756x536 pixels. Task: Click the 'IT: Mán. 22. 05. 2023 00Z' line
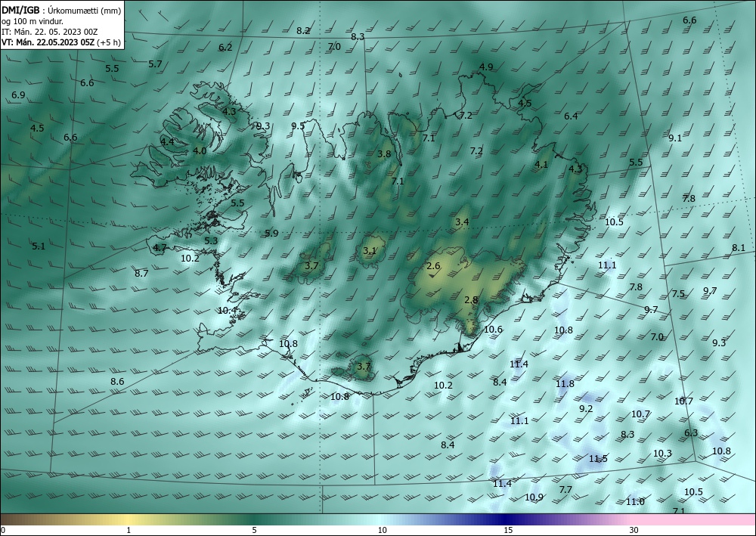(50, 32)
